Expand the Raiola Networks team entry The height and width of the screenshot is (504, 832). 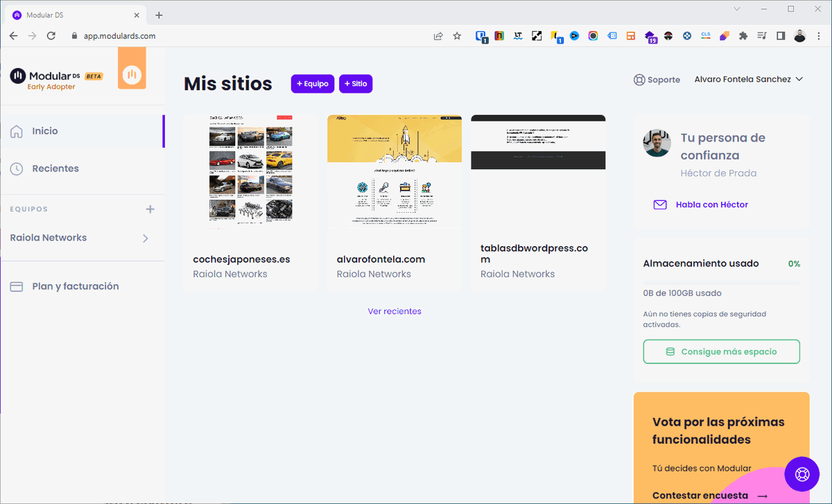(145, 237)
